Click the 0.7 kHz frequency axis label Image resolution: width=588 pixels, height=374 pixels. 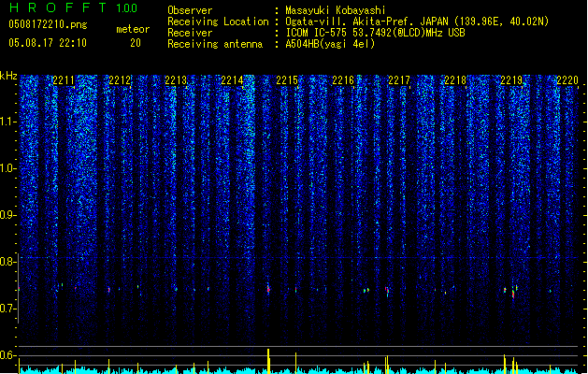7,309
